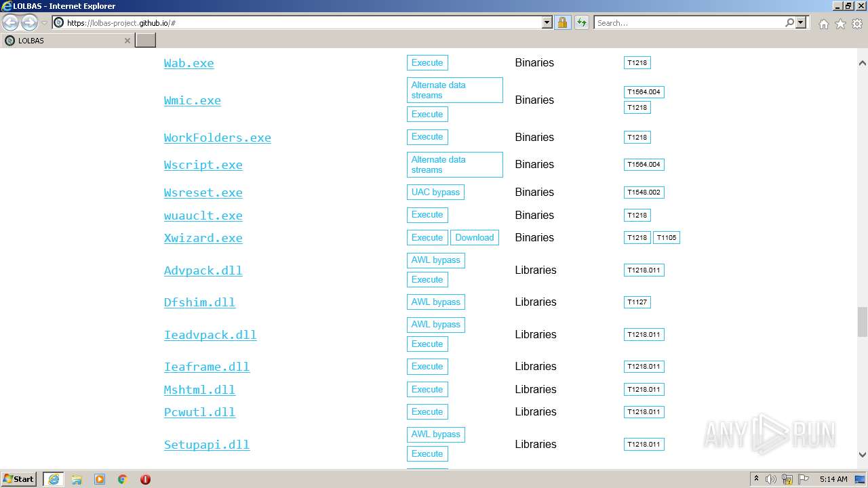
Task: Open the Advpack.dll link
Action: [x=203, y=270]
